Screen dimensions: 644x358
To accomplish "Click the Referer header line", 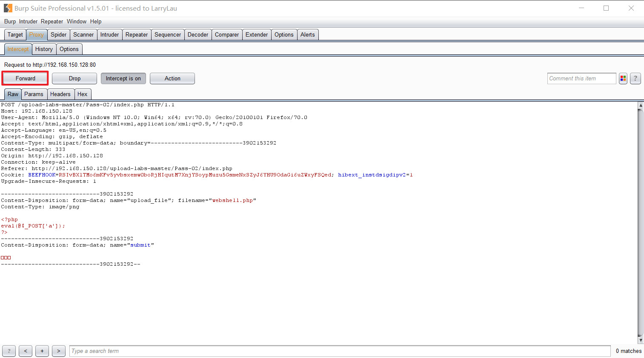I will [117, 168].
